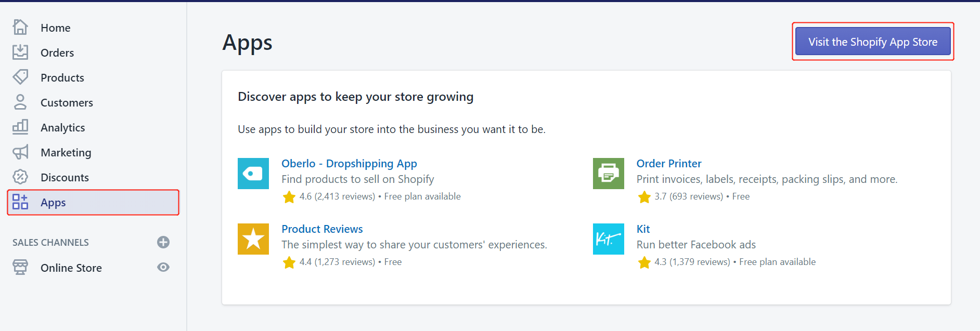Viewport: 980px width, 331px height.
Task: Click the star next to 3.7 rating
Action: pos(644,197)
